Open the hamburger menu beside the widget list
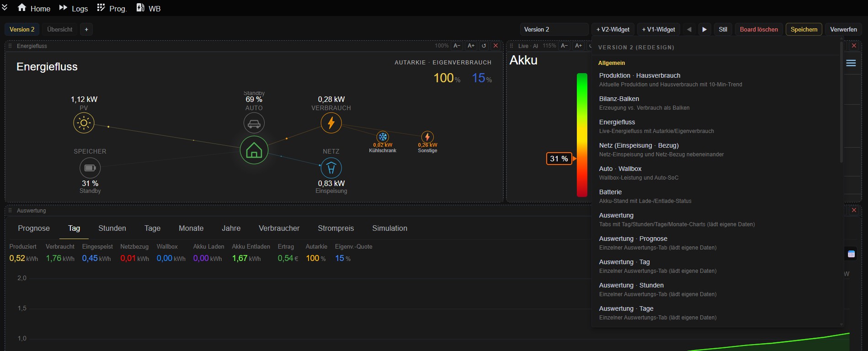Viewport: 868px width, 351px height. pyautogui.click(x=851, y=63)
